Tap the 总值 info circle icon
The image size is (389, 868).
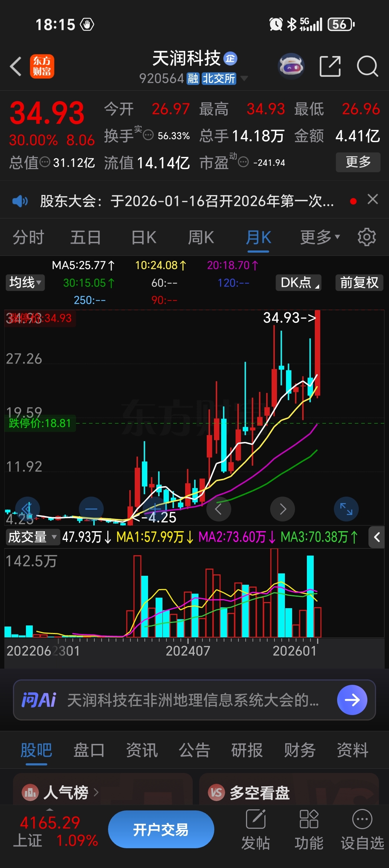coord(45,162)
